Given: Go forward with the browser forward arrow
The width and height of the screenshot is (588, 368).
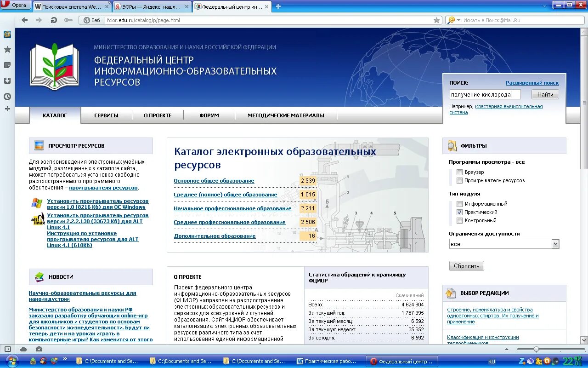Looking at the screenshot, I should 39,20.
